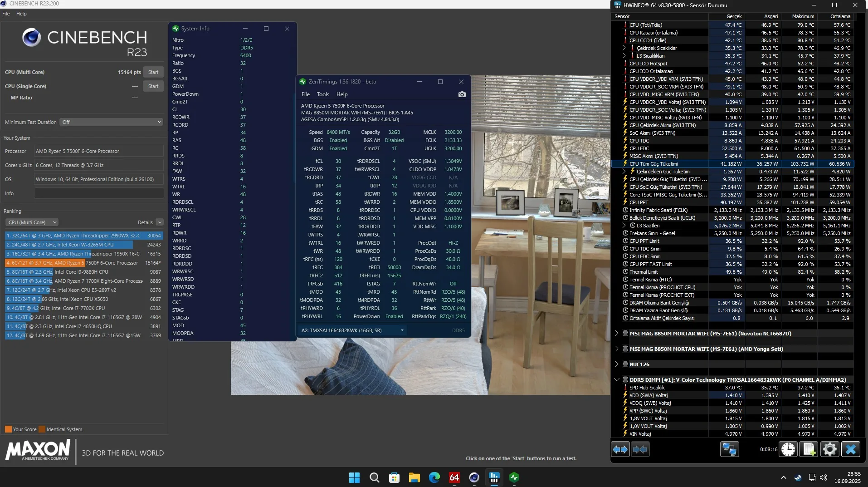Take a ZenTimings screenshot with the camera icon
Image resolution: width=868 pixels, height=487 pixels.
tap(462, 94)
